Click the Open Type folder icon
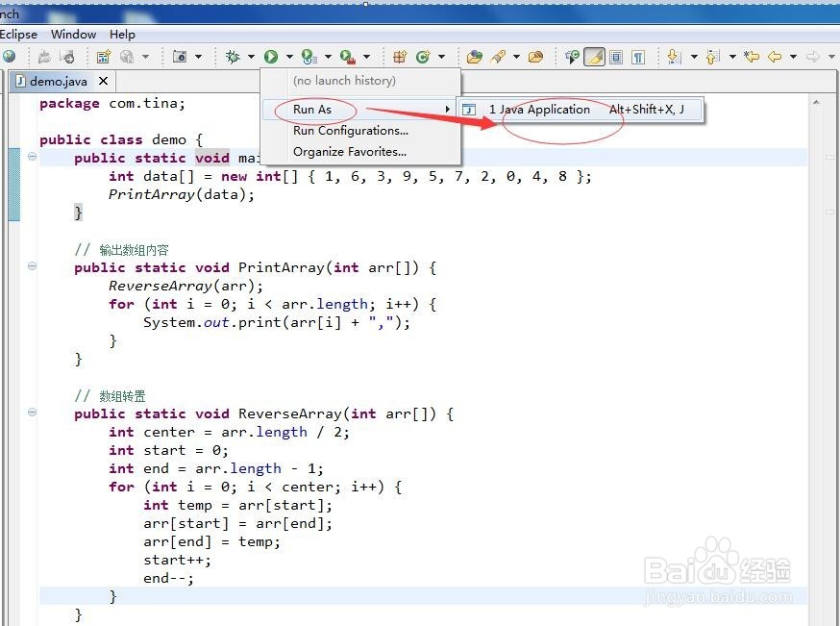This screenshot has width=840, height=626. point(475,57)
